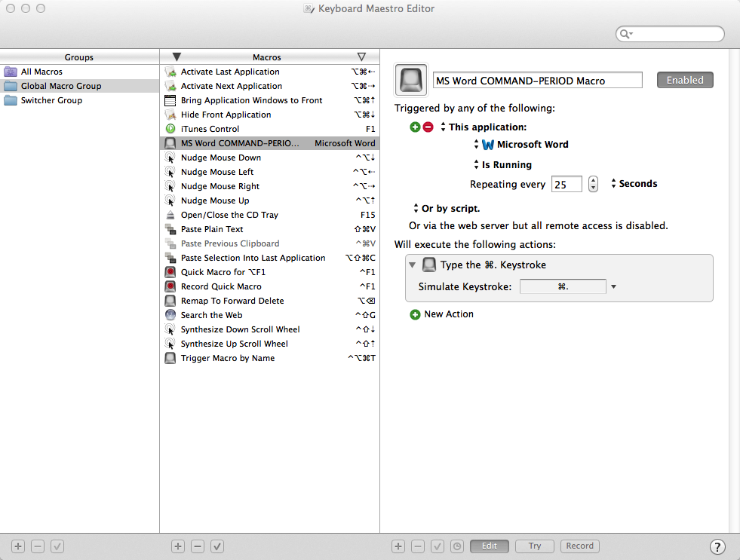Select the 'Paste Previous Clipboard' macro

(x=269, y=243)
